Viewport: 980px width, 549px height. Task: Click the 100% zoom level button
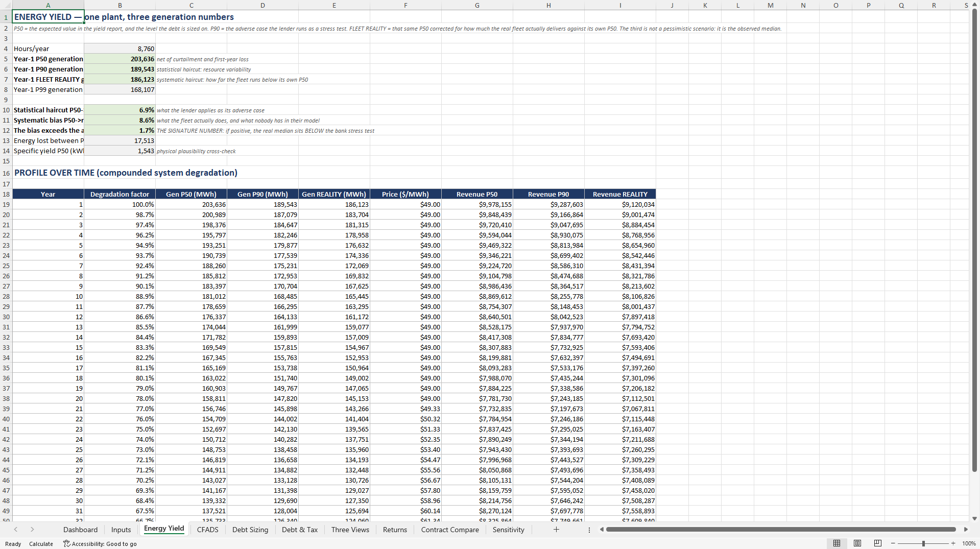pos(969,543)
